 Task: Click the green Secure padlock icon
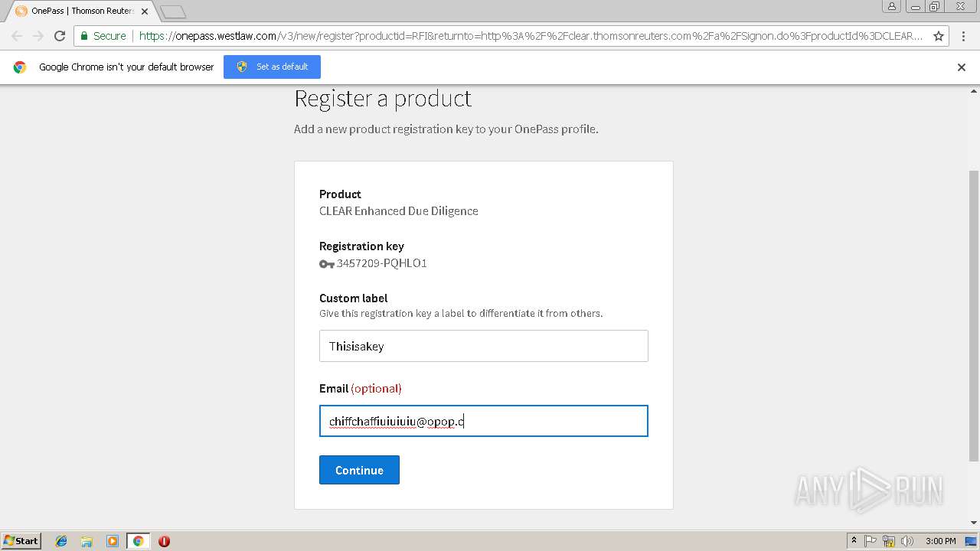[x=84, y=36]
